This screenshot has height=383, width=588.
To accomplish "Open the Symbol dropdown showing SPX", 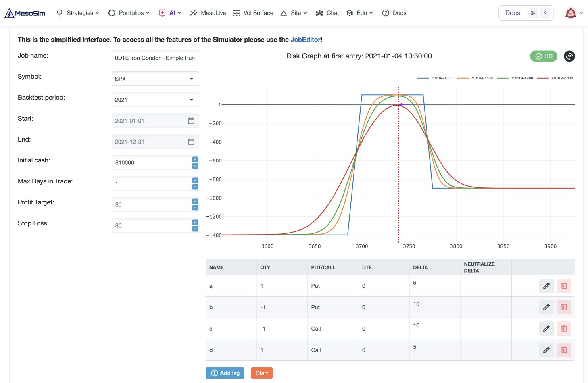I will point(155,79).
